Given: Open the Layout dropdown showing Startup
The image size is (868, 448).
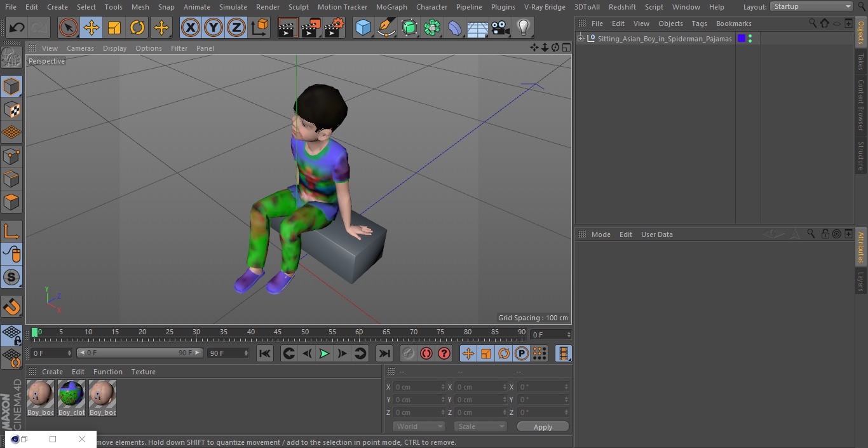Looking at the screenshot, I should [812, 6].
